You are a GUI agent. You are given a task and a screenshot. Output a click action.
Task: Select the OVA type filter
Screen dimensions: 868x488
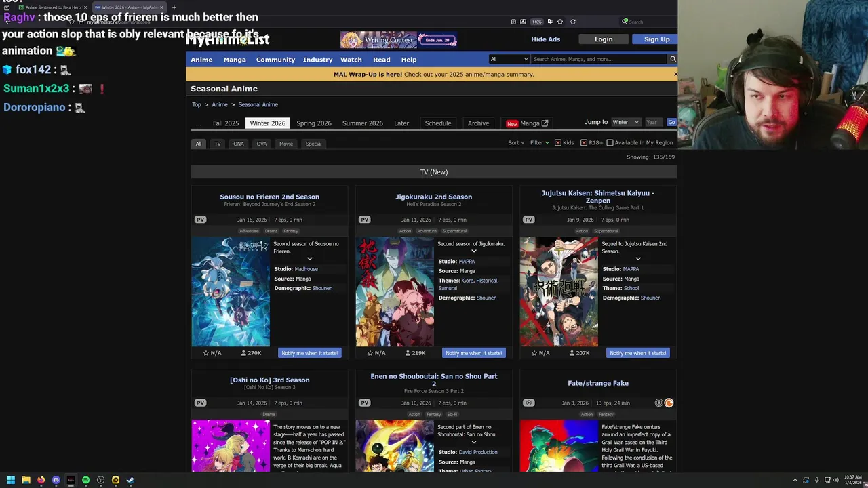tap(262, 144)
